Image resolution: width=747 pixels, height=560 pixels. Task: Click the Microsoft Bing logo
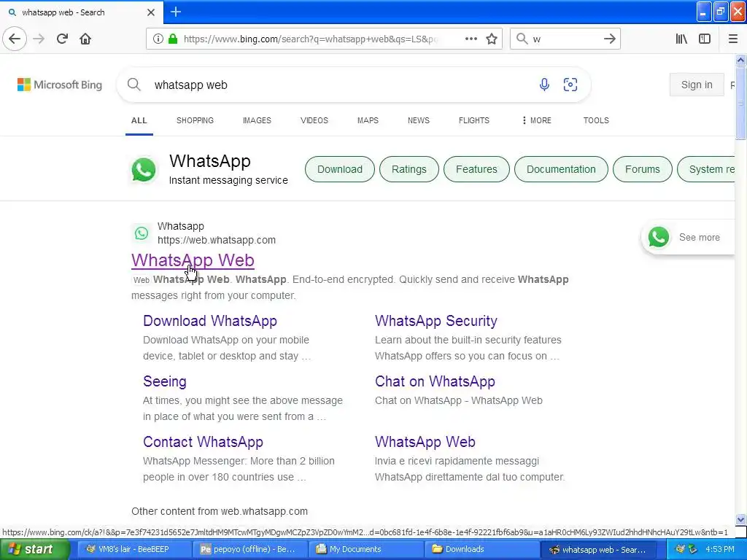click(x=60, y=85)
